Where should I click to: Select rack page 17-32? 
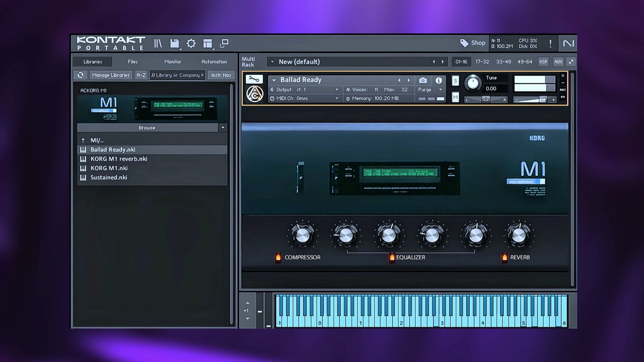point(482,62)
